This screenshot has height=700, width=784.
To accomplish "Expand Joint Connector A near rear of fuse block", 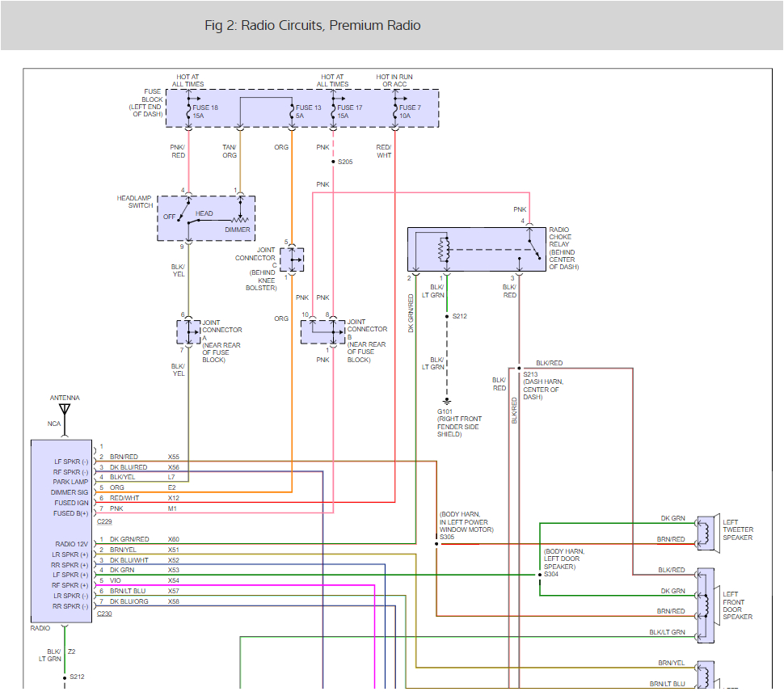I will tap(188, 330).
